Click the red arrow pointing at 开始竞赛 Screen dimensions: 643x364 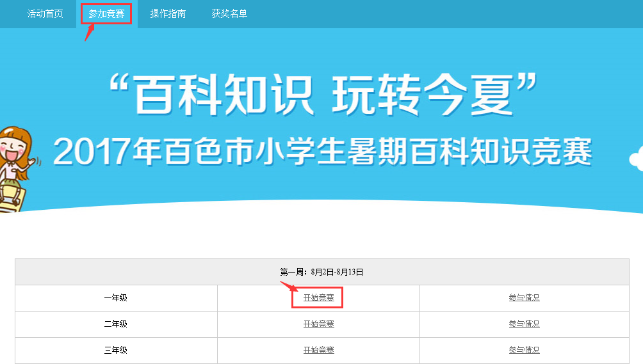point(285,284)
